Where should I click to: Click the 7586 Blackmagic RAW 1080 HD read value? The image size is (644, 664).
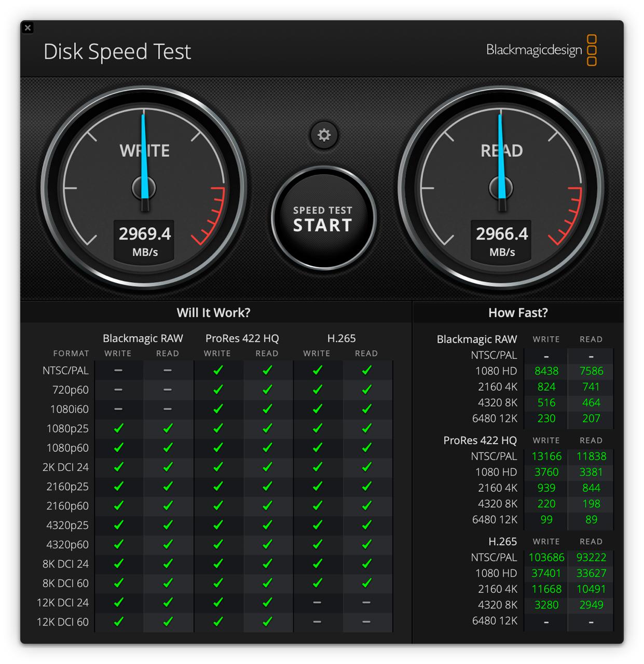[x=591, y=371]
